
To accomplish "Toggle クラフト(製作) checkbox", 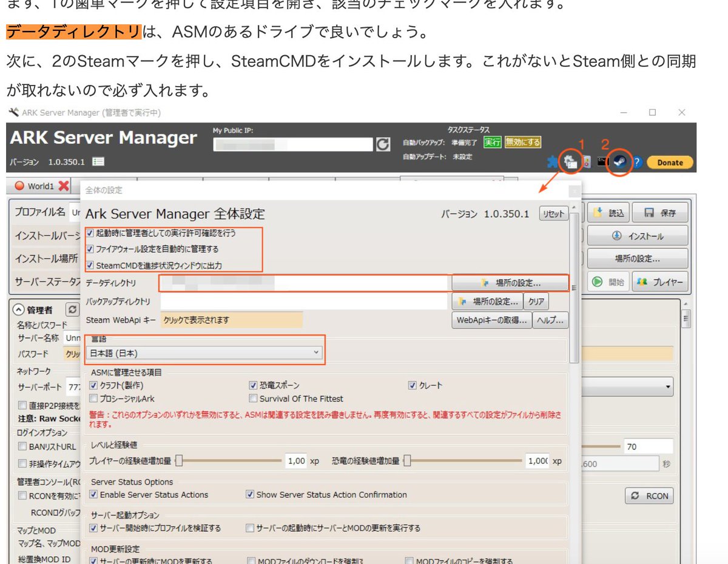I will [x=93, y=385].
